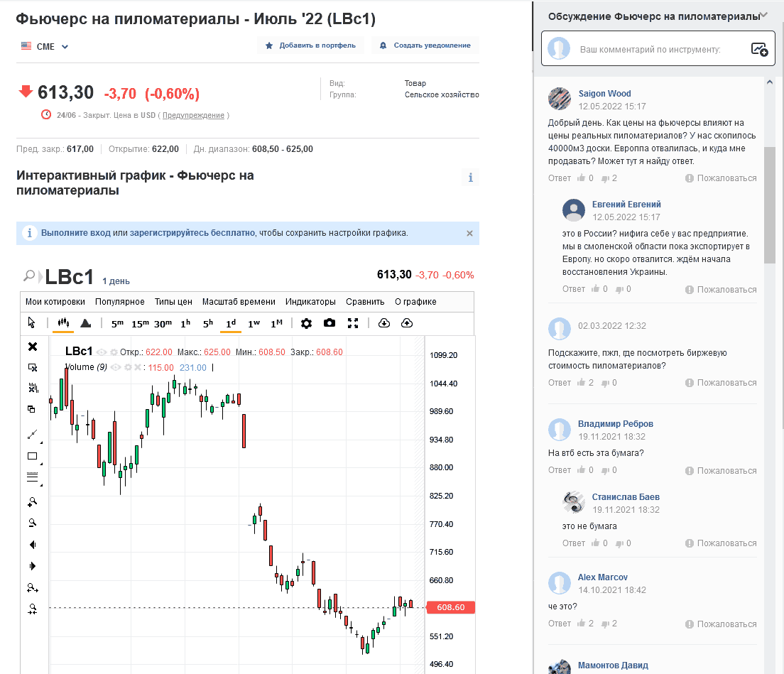Select the 1w timeframe

(x=254, y=323)
